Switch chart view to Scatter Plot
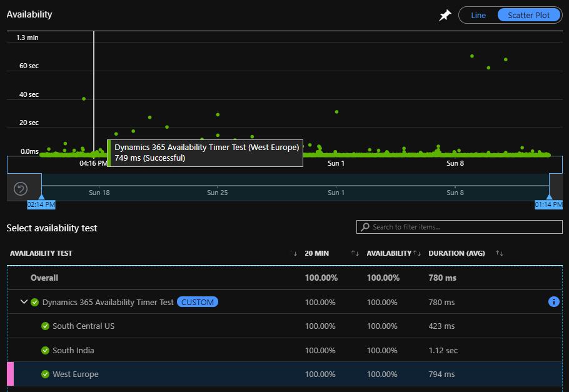The image size is (569, 392). point(529,15)
